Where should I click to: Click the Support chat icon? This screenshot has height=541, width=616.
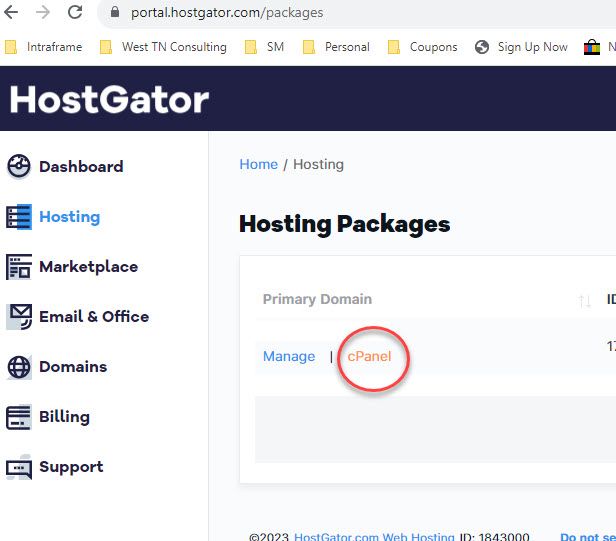[18, 467]
